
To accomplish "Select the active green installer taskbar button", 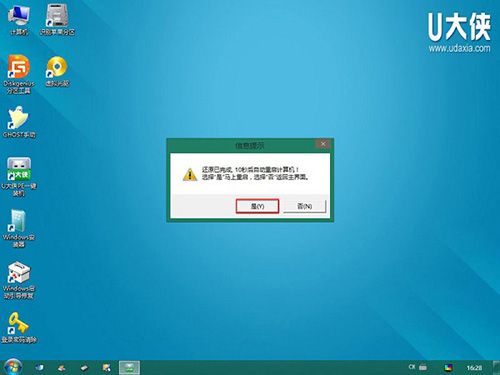I will click(x=129, y=368).
